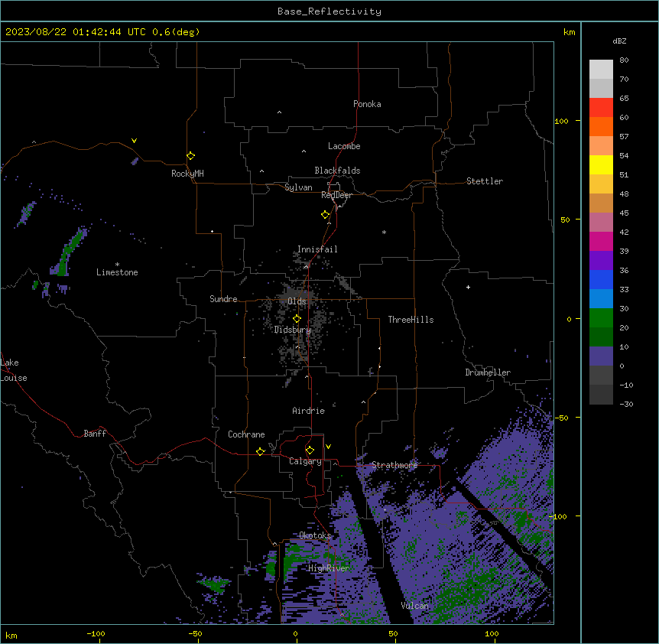
Task: Click the white plus marker north of Drumheller
Action: 468,287
